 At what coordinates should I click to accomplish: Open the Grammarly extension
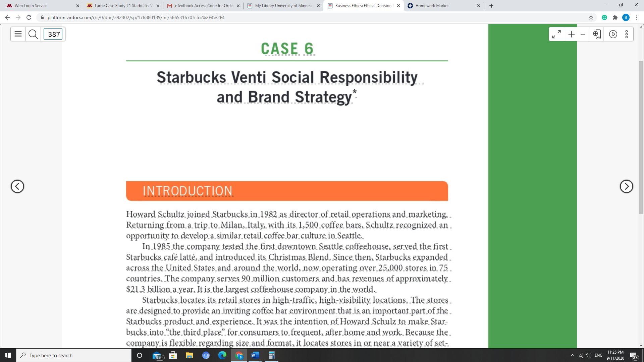[604, 17]
